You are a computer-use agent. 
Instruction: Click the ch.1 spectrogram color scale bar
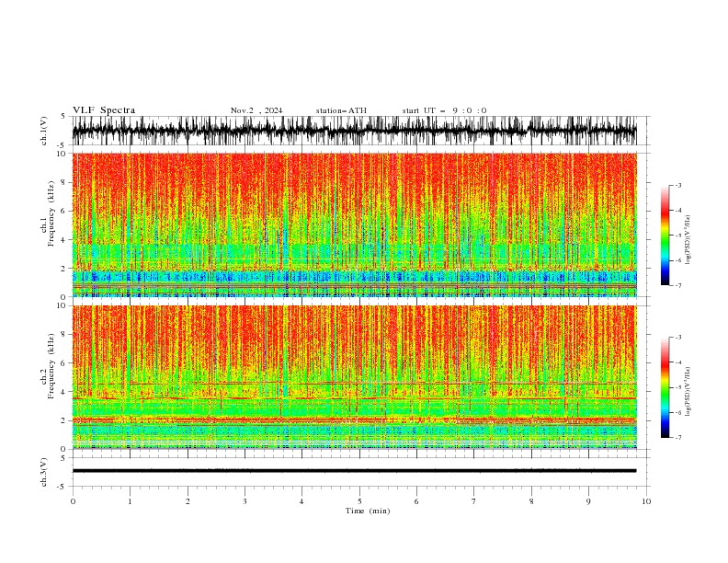pyautogui.click(x=665, y=236)
